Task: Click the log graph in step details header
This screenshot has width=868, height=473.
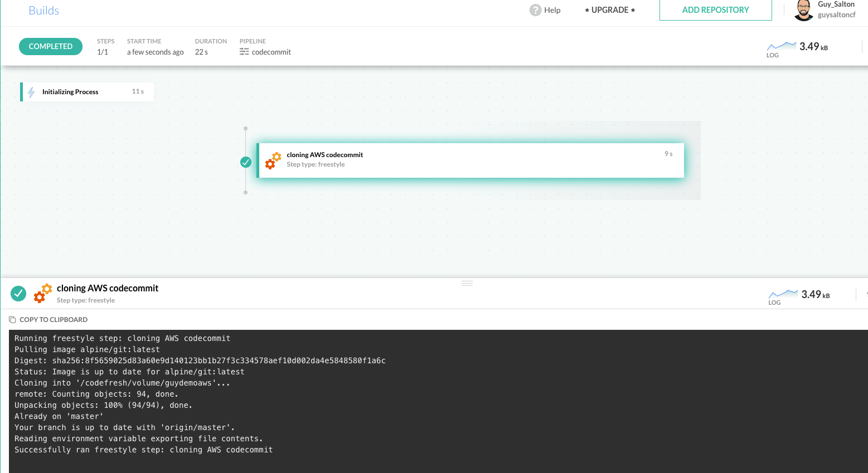Action: click(x=783, y=294)
